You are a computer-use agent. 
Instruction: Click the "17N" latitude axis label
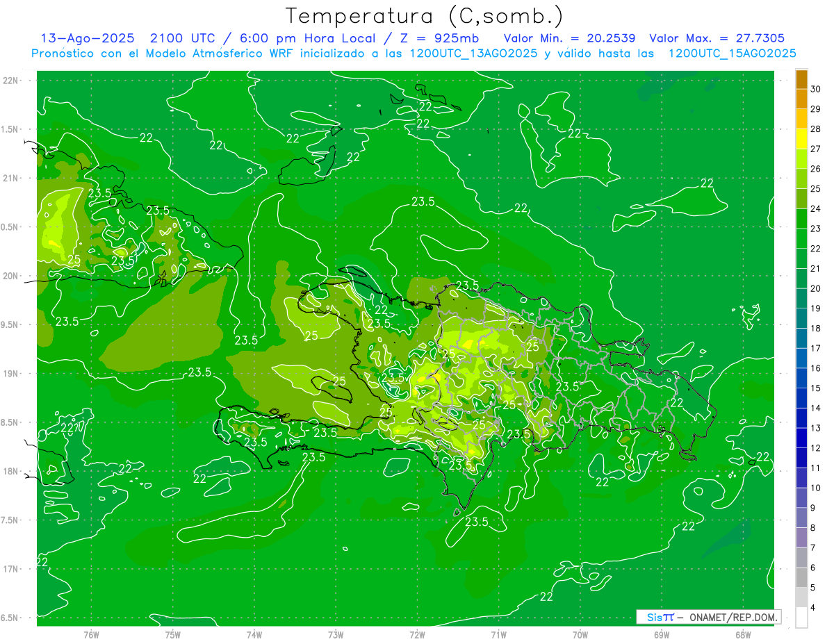[12, 569]
